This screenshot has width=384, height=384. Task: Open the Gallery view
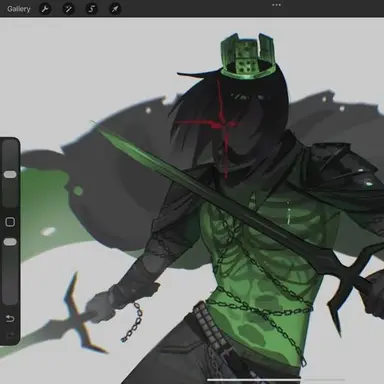pyautogui.click(x=19, y=9)
